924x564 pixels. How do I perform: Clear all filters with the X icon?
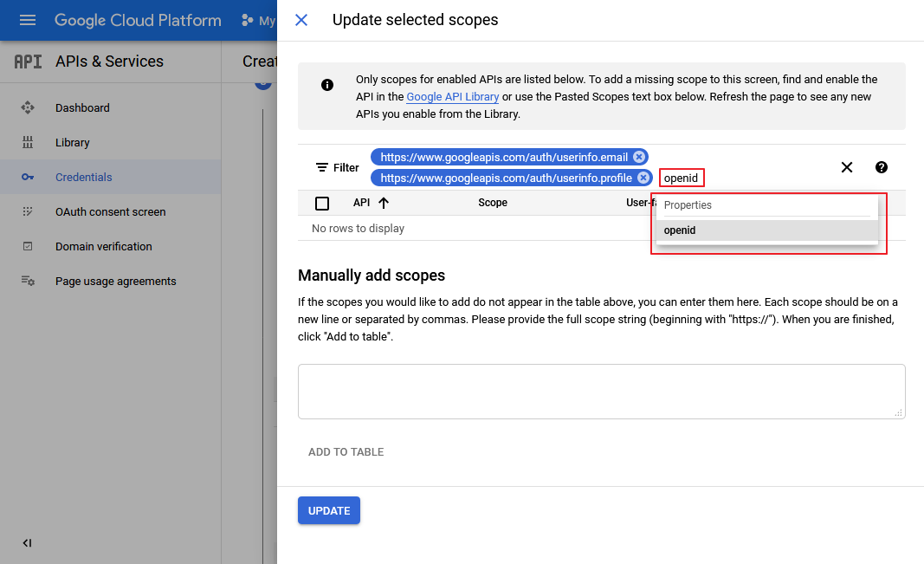pyautogui.click(x=847, y=167)
